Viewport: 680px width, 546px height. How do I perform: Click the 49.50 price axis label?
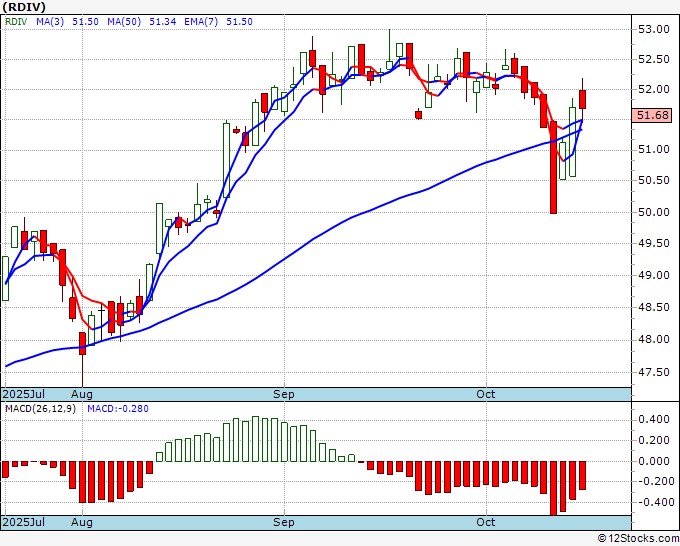point(654,243)
